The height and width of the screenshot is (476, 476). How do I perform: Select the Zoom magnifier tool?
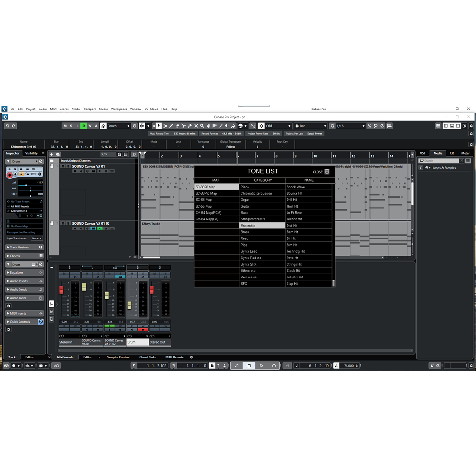click(x=202, y=126)
